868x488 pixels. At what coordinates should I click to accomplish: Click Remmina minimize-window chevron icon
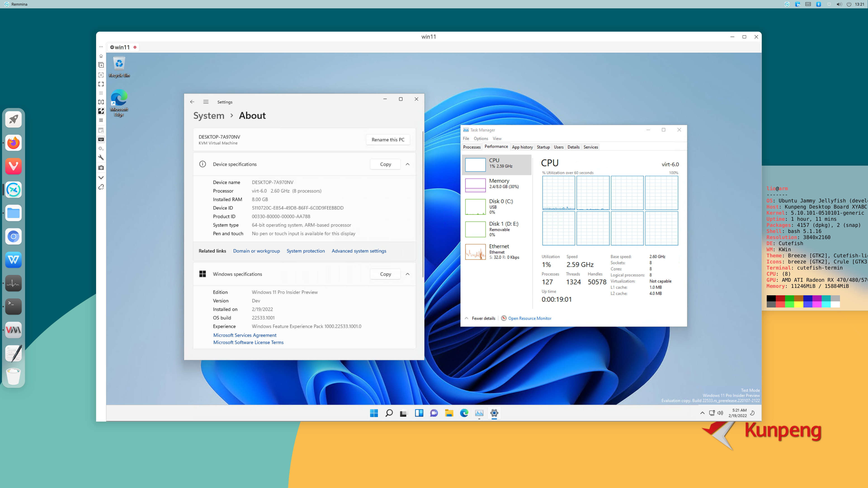point(101,178)
